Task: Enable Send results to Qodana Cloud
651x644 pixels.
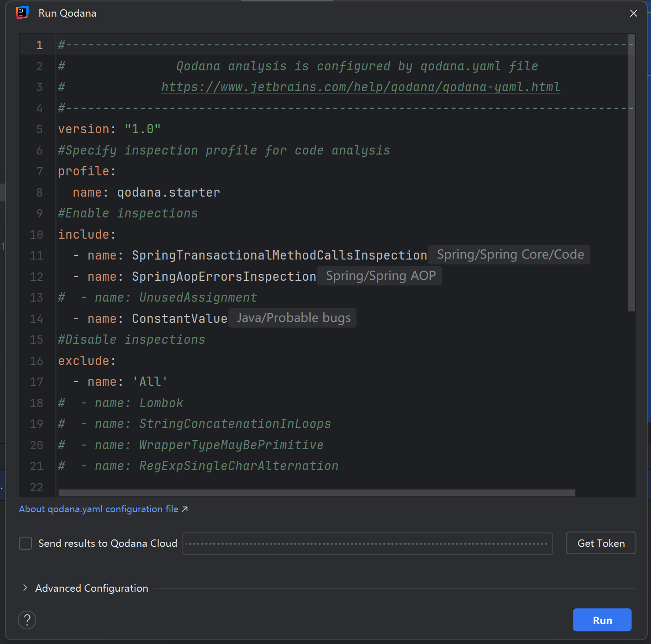Action: coord(25,543)
